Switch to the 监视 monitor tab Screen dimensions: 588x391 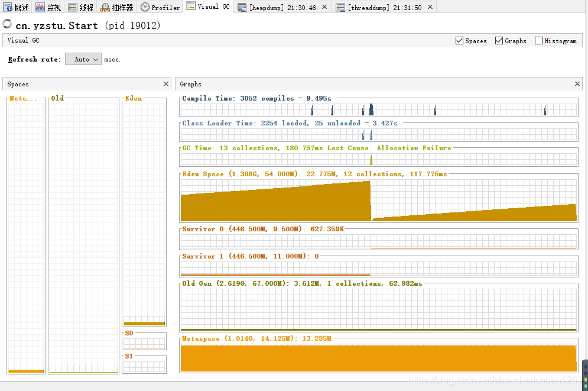[x=48, y=7]
